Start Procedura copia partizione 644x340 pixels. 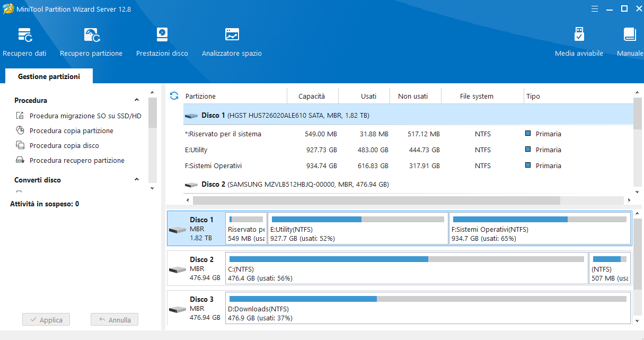(x=72, y=130)
